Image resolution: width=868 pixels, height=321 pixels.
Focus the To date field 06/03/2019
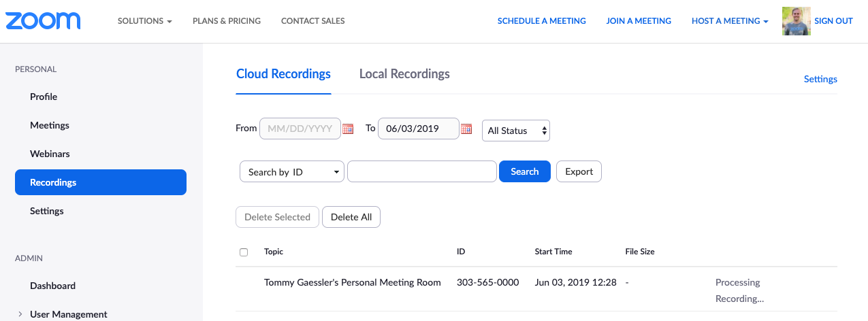point(418,128)
